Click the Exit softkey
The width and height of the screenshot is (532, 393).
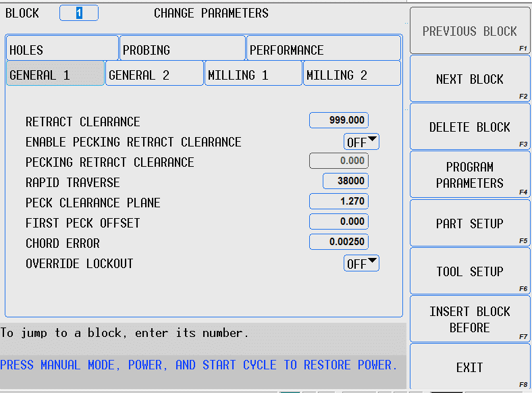[x=470, y=367]
